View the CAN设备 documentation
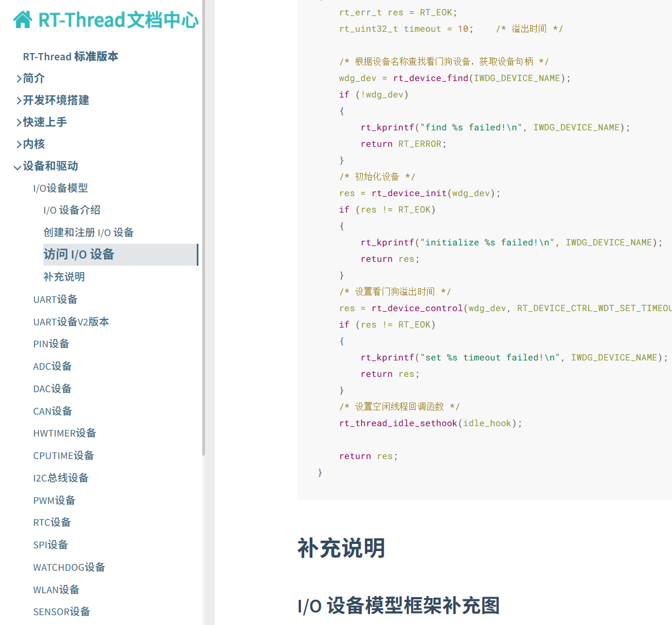672x625 pixels. pos(53,411)
